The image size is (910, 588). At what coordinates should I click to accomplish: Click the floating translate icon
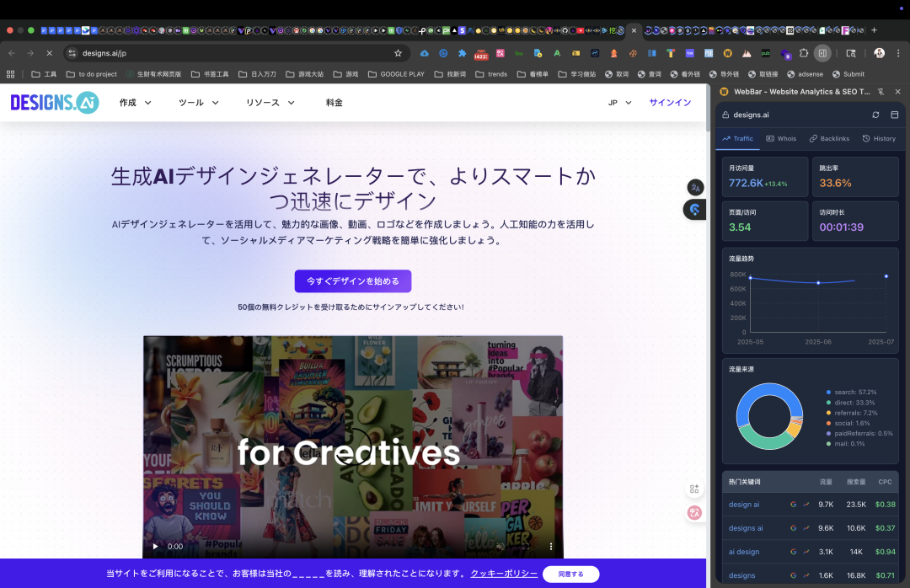pyautogui.click(x=695, y=188)
